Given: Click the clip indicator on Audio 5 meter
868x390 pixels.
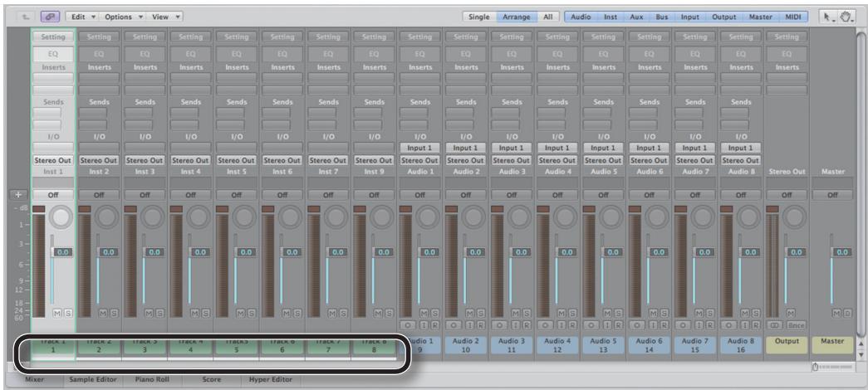Looking at the screenshot, I should [x=588, y=208].
